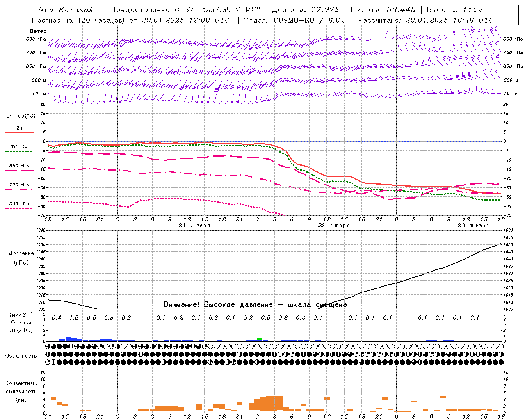Click the 700 гПа temperature legend label
Image resolution: width=525 pixels, height=420 pixels.
pyautogui.click(x=19, y=185)
